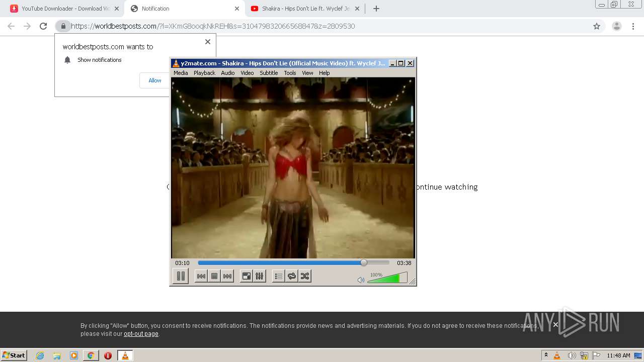Adjust the VLC volume slider
This screenshot has width=644, height=362.
(x=387, y=278)
